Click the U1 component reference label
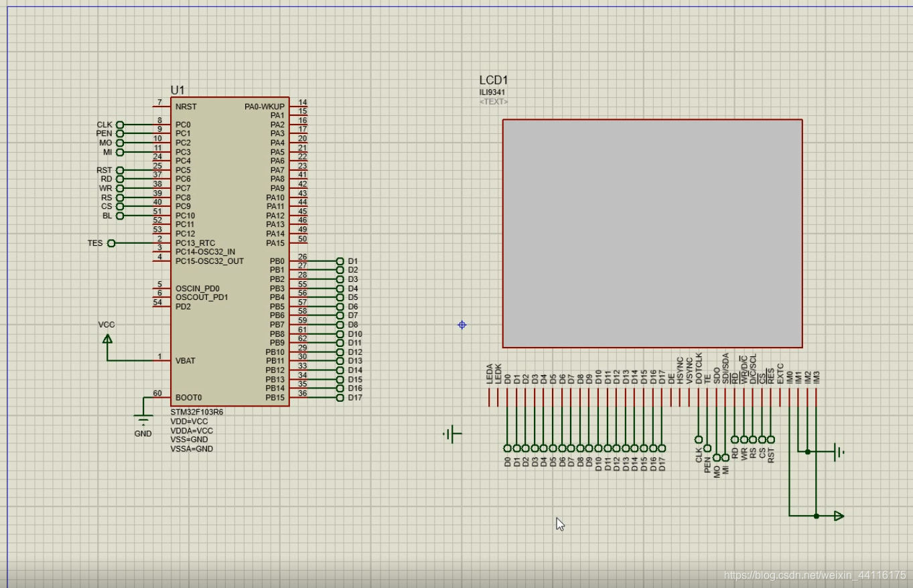The width and height of the screenshot is (913, 588). click(x=178, y=90)
